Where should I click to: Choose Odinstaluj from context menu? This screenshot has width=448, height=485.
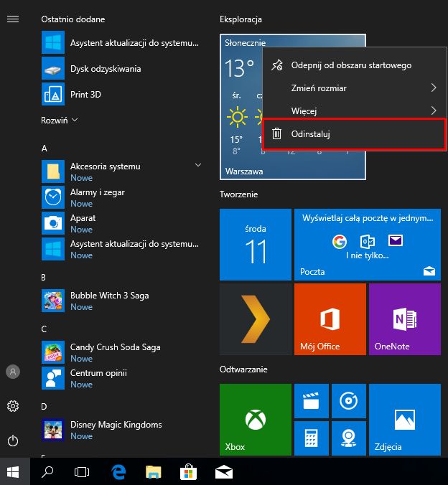354,134
